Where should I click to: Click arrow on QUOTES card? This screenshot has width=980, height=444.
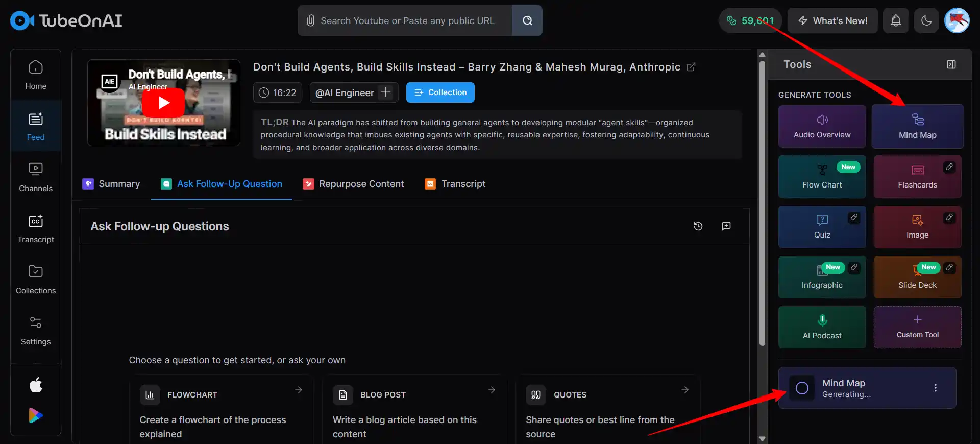click(685, 390)
